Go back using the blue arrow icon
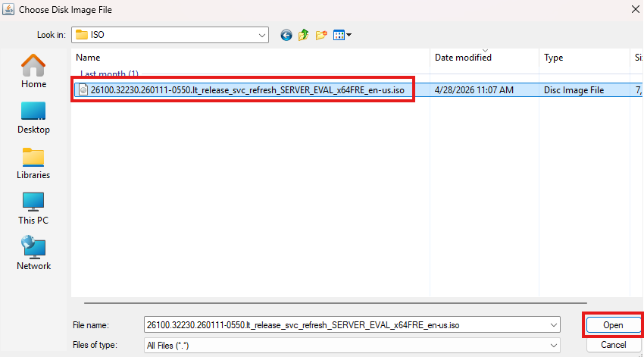The height and width of the screenshot is (357, 644). [286, 36]
